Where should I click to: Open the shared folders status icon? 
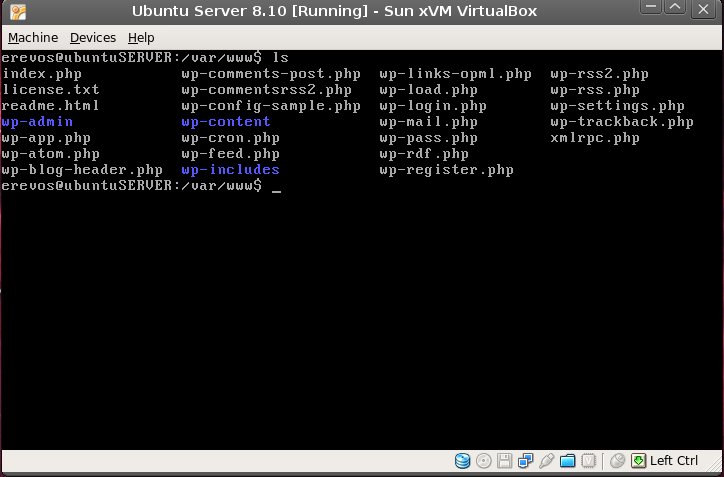tap(568, 461)
